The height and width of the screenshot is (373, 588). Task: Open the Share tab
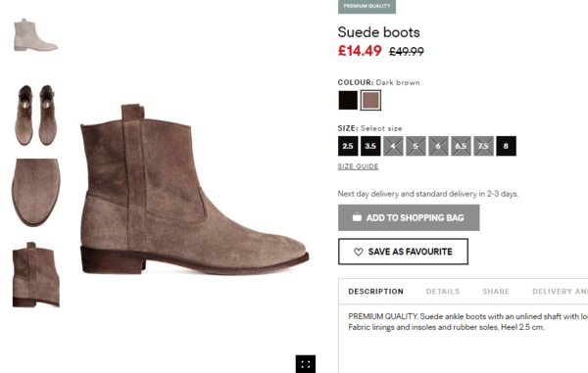click(x=496, y=292)
